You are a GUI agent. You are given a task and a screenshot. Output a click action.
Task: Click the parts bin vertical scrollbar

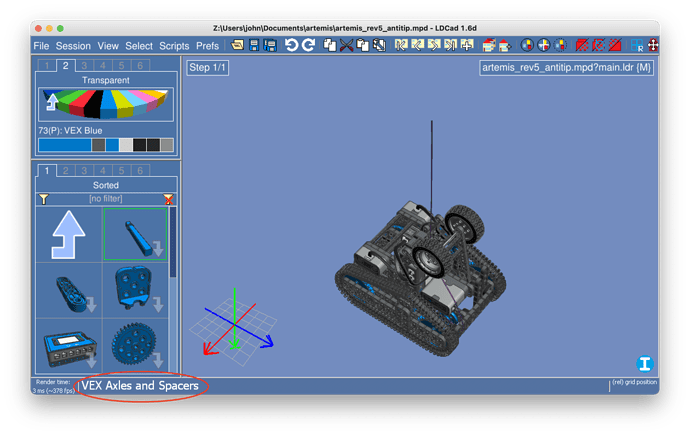(x=172, y=290)
